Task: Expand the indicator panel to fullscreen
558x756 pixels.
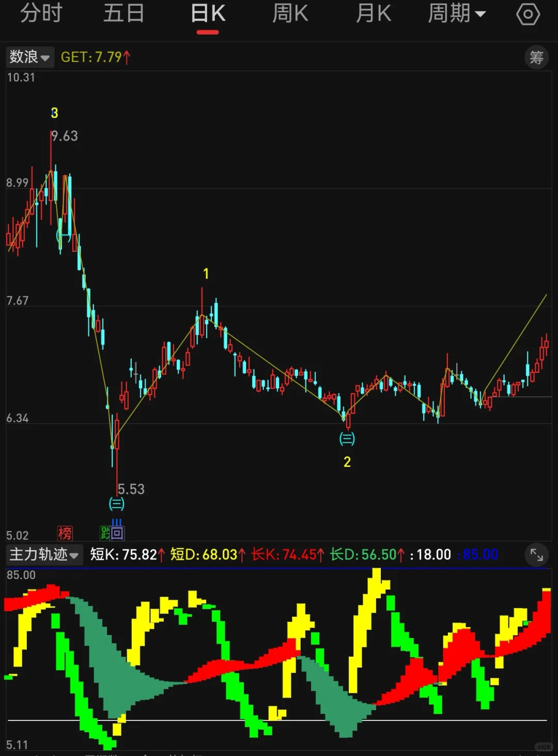Action: (536, 555)
